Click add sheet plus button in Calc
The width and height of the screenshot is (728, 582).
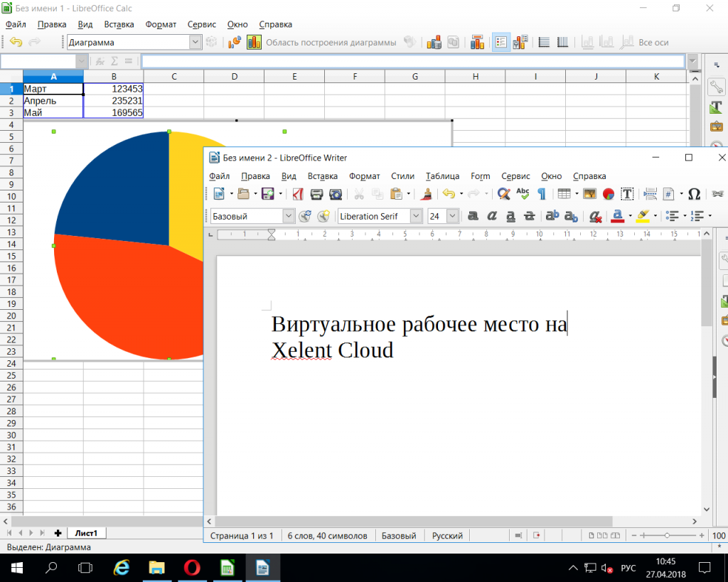coord(58,533)
